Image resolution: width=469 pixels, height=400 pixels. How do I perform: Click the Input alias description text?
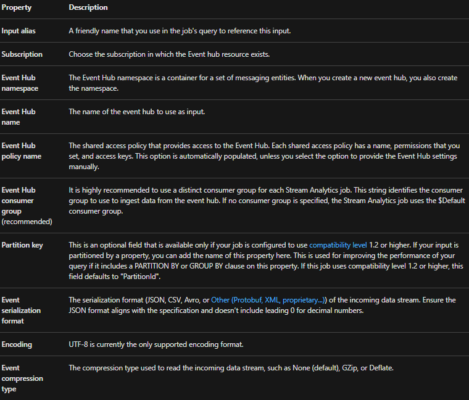(x=180, y=31)
